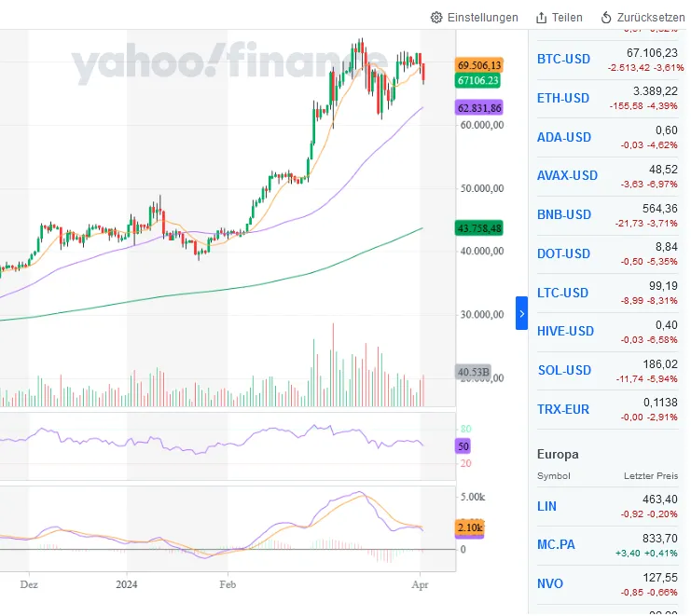Screen dimensions: 691x616
Task: Click LTC-USD price 99,19
Action: [663, 286]
